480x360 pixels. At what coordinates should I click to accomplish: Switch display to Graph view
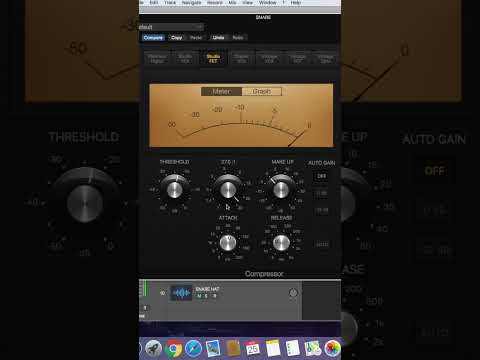coord(262,91)
